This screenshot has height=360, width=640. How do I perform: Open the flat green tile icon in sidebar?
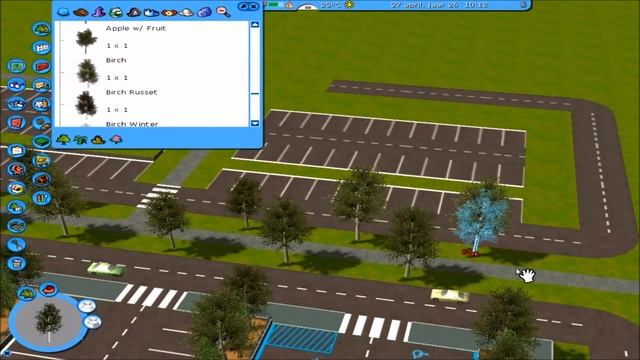pyautogui.click(x=41, y=141)
